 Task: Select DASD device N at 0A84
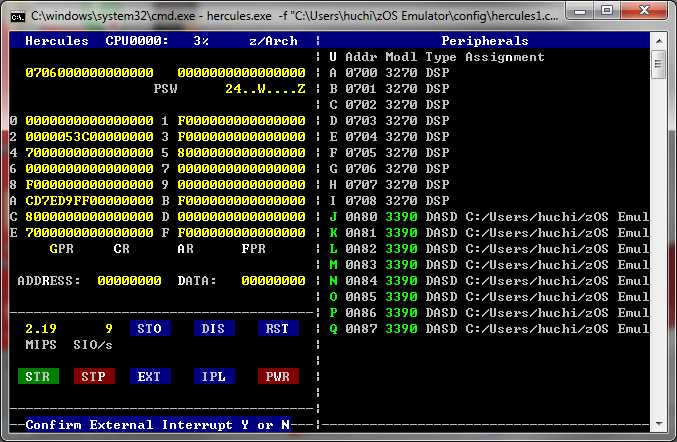click(489, 281)
